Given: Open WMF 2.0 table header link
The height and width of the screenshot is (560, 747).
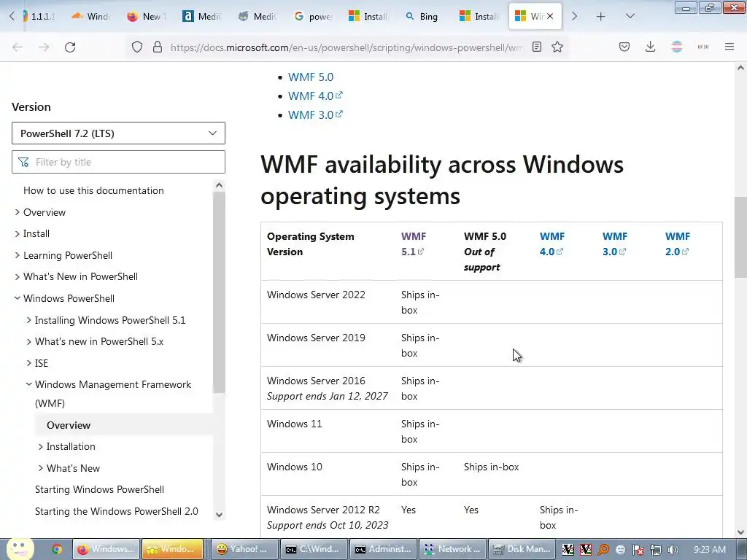Looking at the screenshot, I should tap(677, 244).
